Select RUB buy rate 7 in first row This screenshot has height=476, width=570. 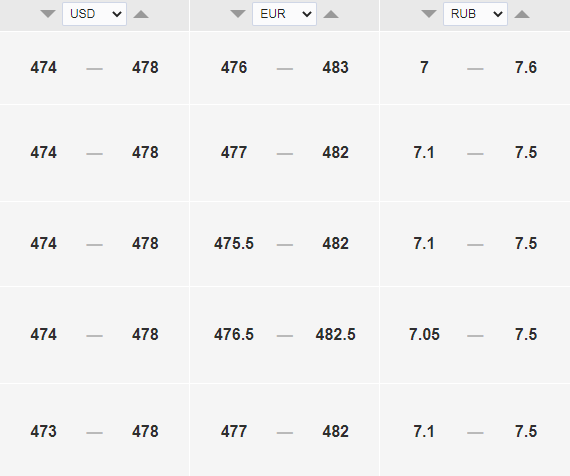(x=424, y=68)
